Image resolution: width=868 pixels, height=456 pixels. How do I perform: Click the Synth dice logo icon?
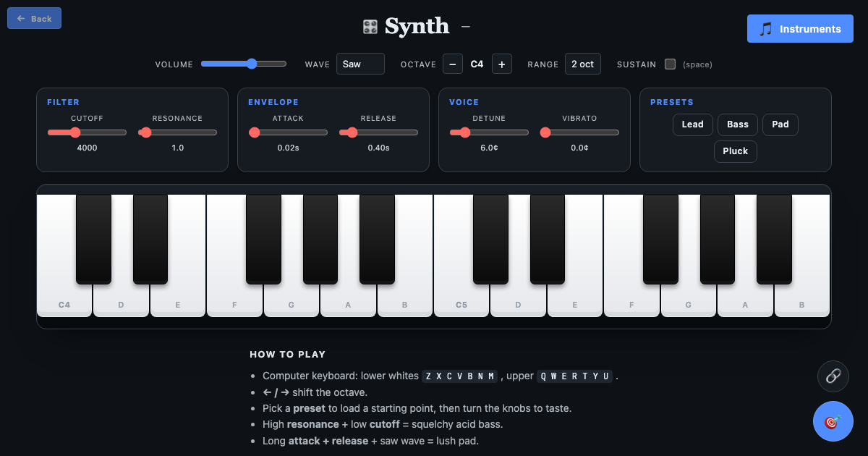370,27
